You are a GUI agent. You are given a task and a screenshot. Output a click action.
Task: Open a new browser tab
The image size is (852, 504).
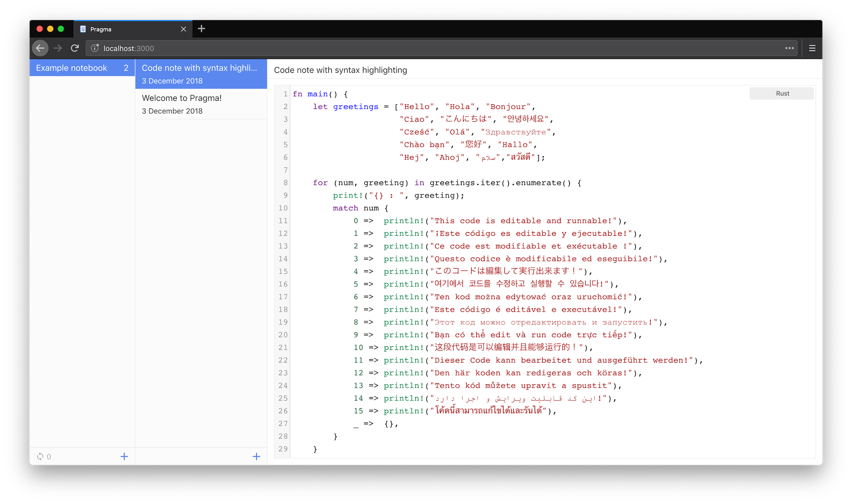(x=201, y=29)
